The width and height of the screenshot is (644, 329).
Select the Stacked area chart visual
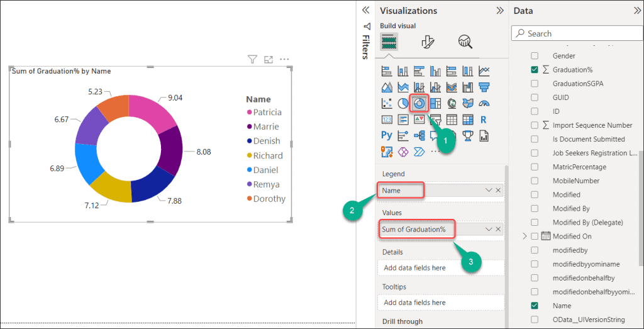[403, 87]
